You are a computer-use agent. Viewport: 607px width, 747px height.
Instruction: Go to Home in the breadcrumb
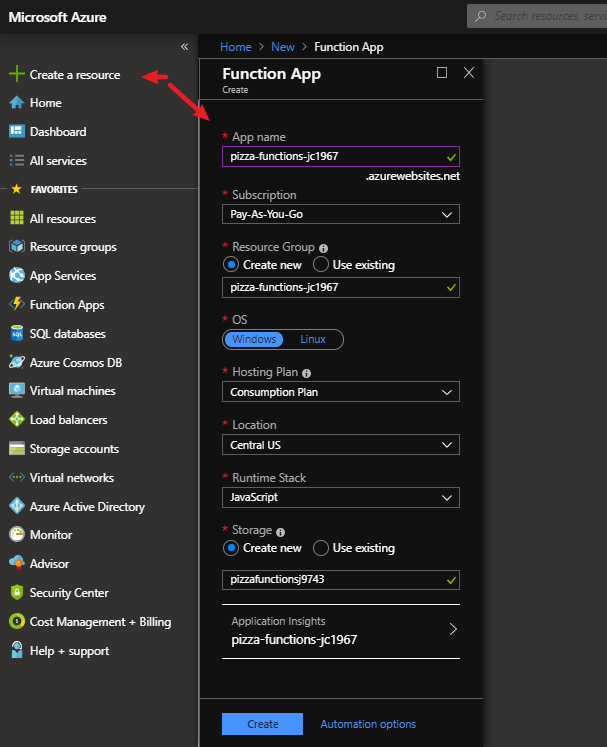tap(235, 47)
